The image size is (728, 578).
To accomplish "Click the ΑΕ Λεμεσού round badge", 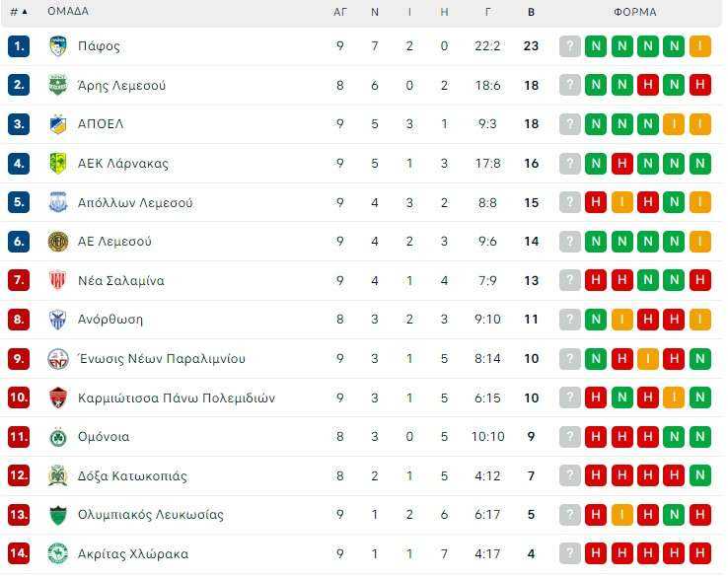I will [x=58, y=242].
